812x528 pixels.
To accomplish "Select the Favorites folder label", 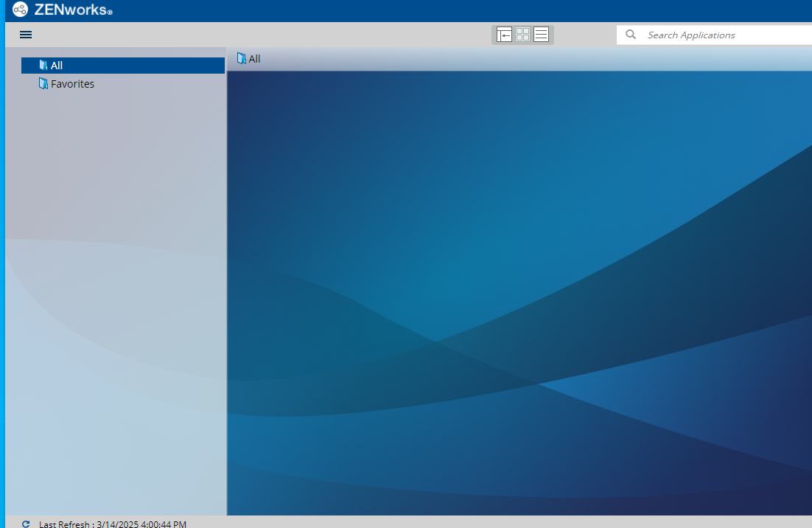I will pos(72,84).
